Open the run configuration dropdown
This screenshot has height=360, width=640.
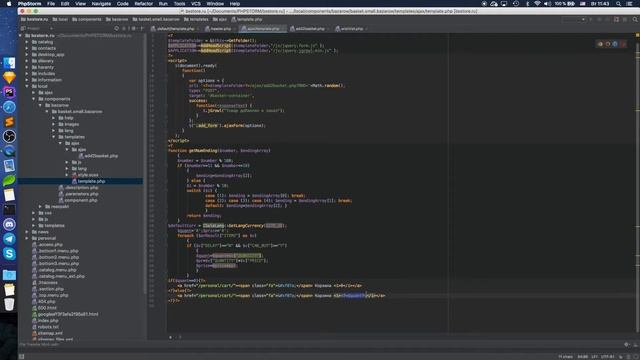click(574, 19)
